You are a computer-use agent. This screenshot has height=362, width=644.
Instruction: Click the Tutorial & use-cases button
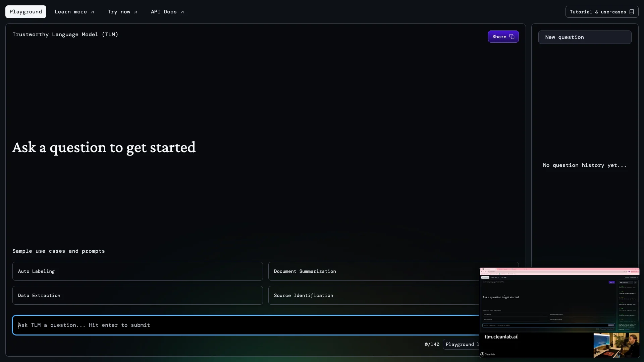click(602, 12)
